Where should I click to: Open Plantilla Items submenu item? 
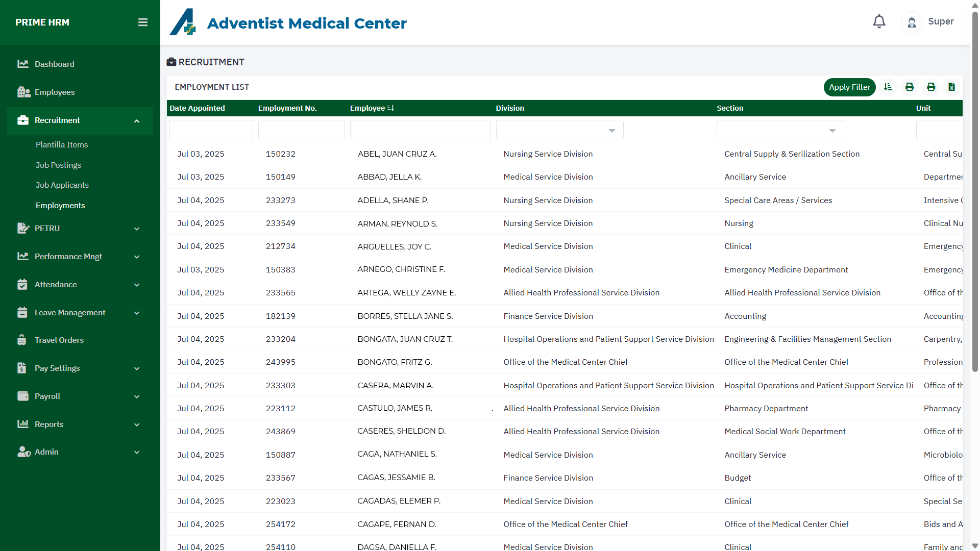tap(62, 145)
